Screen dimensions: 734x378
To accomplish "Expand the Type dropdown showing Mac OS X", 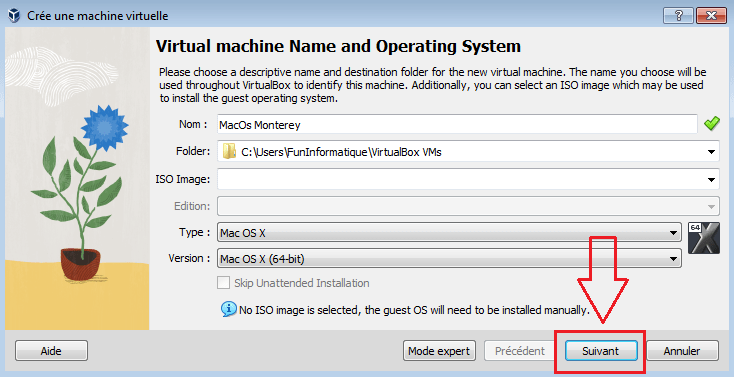I will coord(449,233).
